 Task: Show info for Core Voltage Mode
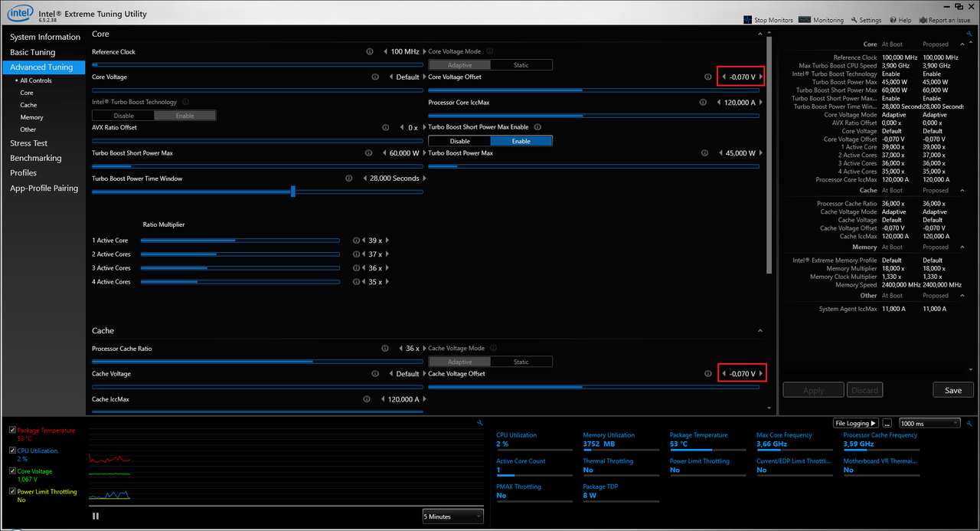click(490, 51)
